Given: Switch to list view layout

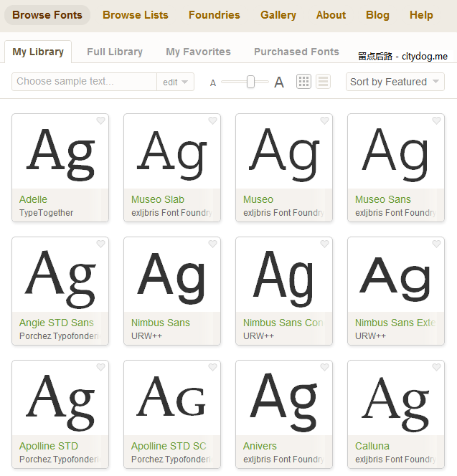Looking at the screenshot, I should coord(323,81).
